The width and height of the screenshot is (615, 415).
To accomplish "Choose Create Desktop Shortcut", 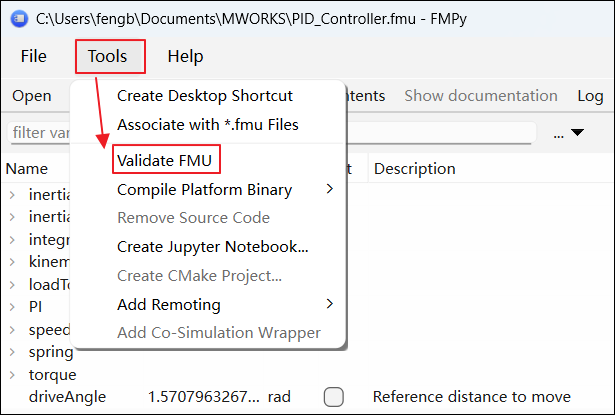I will pyautogui.click(x=204, y=96).
